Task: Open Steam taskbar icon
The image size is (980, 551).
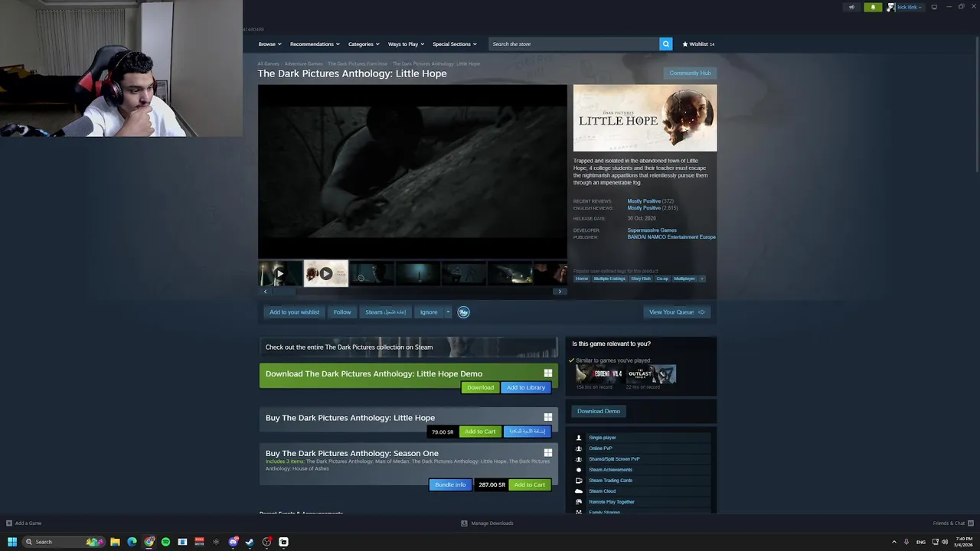Action: pyautogui.click(x=250, y=542)
